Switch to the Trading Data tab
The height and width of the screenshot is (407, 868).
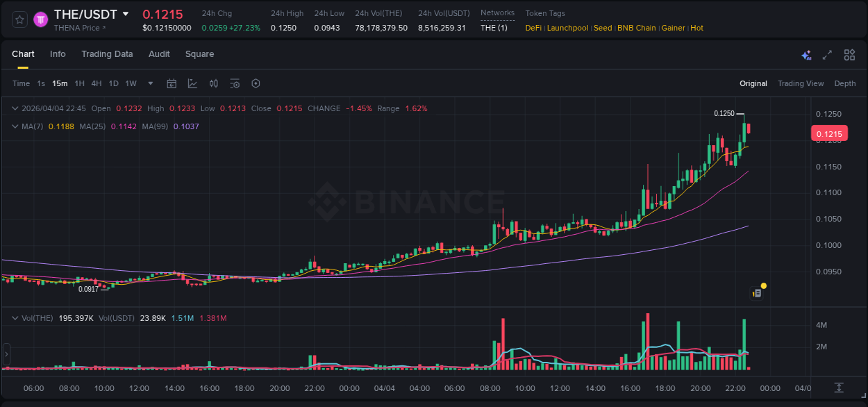click(x=107, y=53)
